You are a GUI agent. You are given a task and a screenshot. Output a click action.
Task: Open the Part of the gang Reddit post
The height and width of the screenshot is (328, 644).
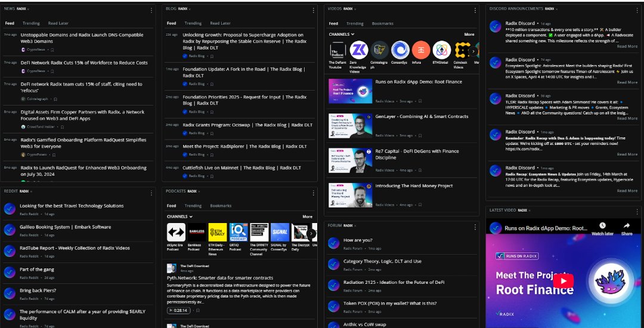(x=37, y=270)
